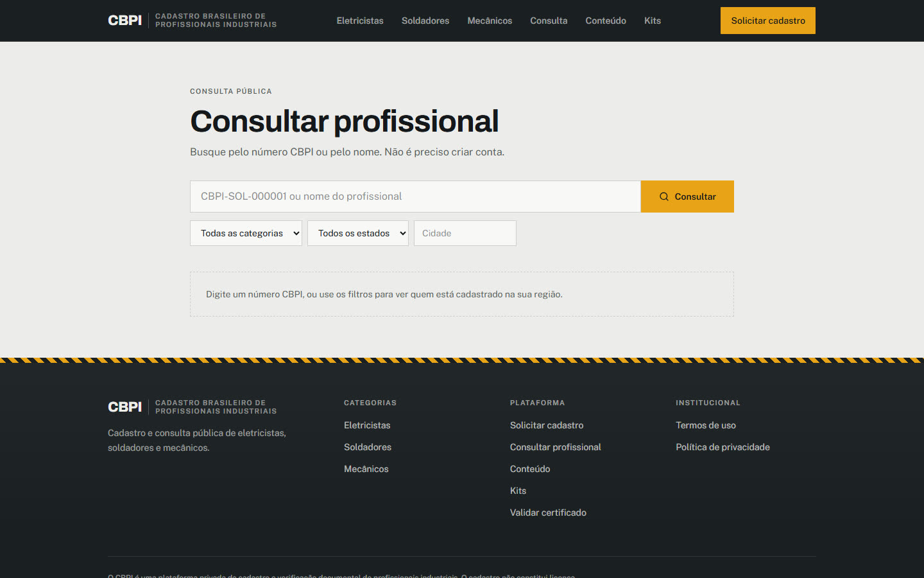924x578 pixels.
Task: Click the Consultar profissional page heading
Action: (x=345, y=121)
